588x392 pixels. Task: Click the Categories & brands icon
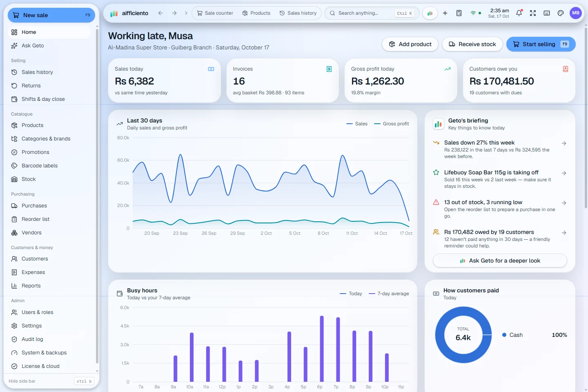pyautogui.click(x=14, y=139)
